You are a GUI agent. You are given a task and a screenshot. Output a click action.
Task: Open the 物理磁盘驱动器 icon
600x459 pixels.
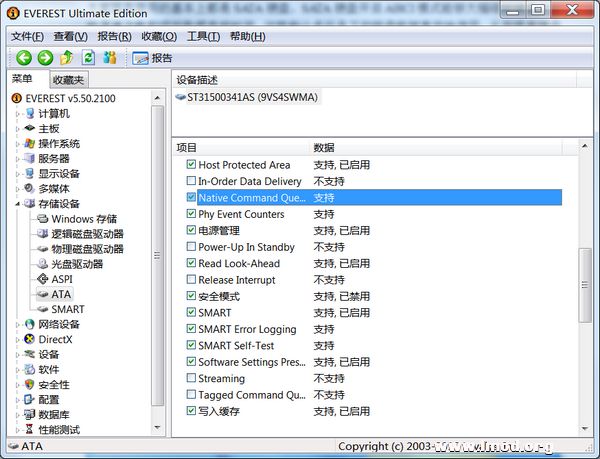pos(42,249)
